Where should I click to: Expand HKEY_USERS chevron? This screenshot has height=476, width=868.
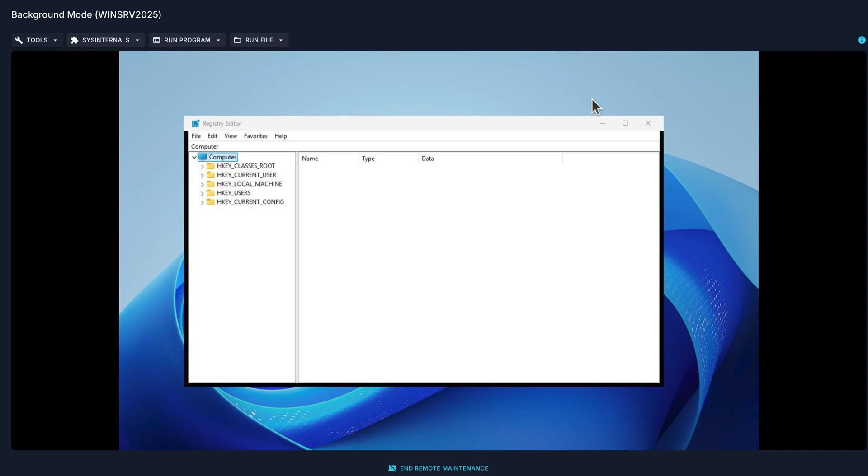pyautogui.click(x=202, y=193)
